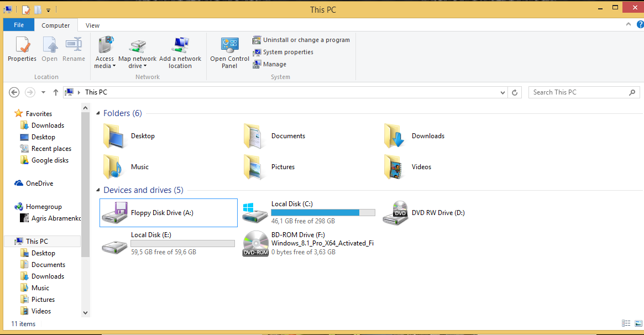644x335 pixels.
Task: Click the Rename ribbon button
Action: point(74,49)
